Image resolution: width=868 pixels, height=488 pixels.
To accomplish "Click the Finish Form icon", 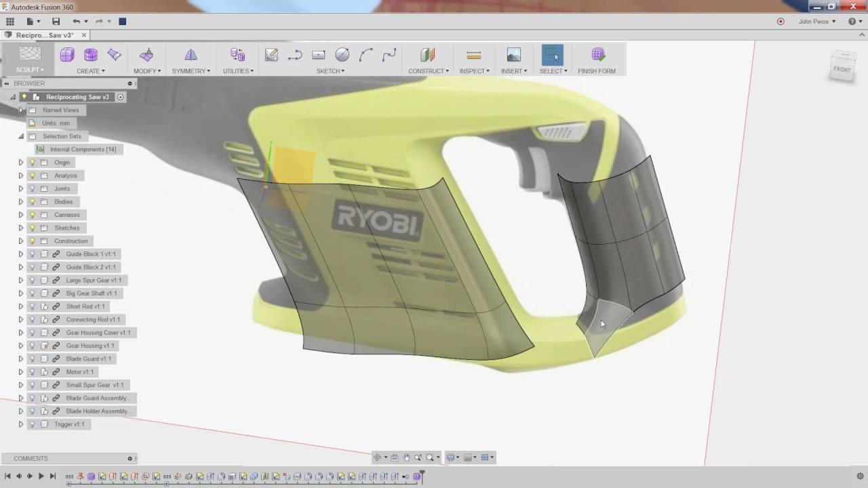I will pyautogui.click(x=597, y=55).
